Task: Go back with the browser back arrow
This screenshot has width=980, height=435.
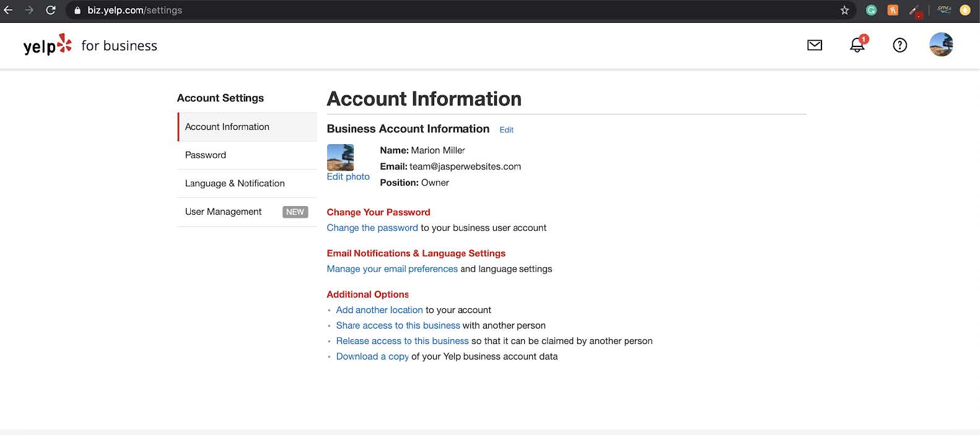Action: pyautogui.click(x=9, y=10)
